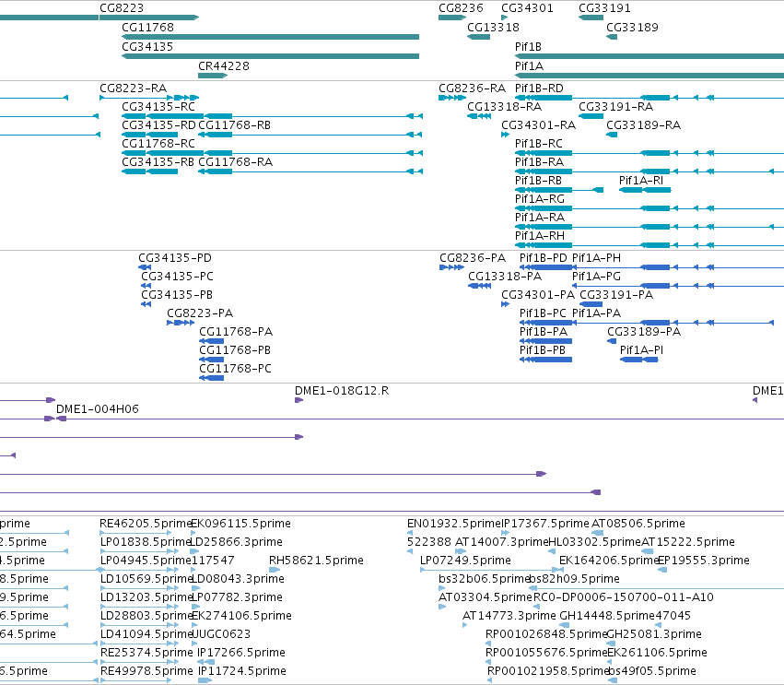This screenshot has width=784, height=685.
Task: Click the CG8236-RA transcript label
Action: click(472, 89)
